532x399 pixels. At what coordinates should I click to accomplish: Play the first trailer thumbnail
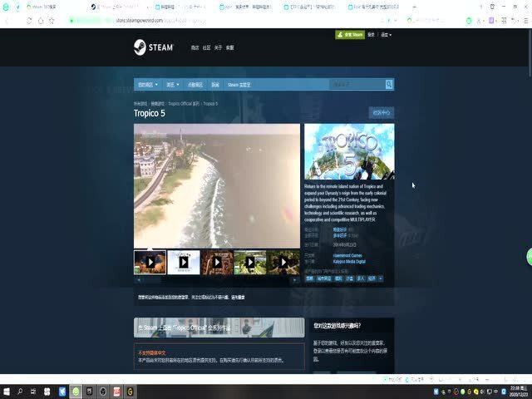click(150, 263)
